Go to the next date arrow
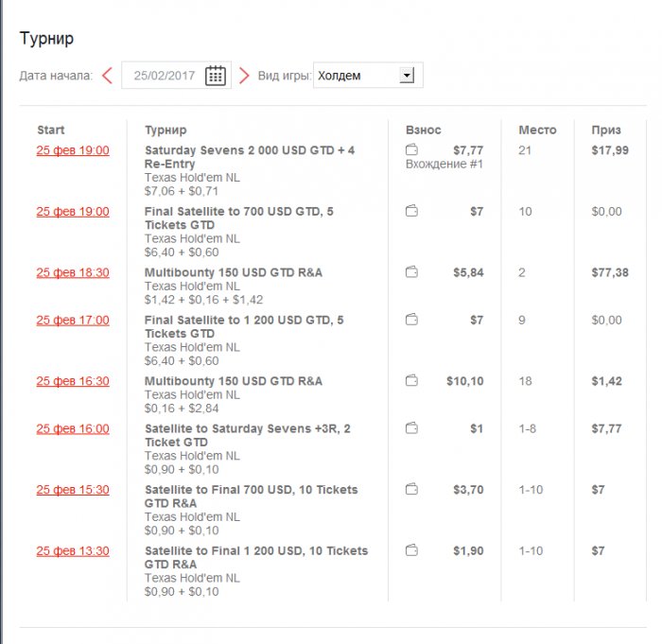 click(244, 76)
